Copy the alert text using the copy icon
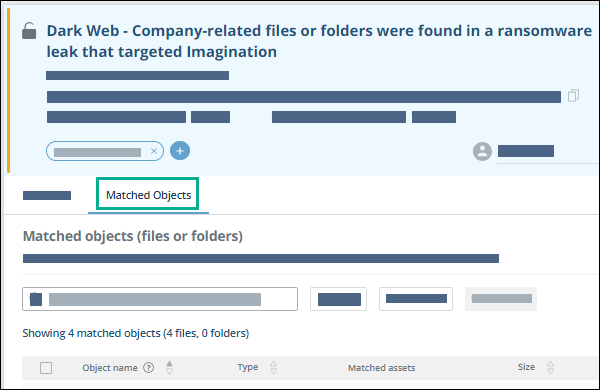Screen dimensions: 600x390 point(573,96)
